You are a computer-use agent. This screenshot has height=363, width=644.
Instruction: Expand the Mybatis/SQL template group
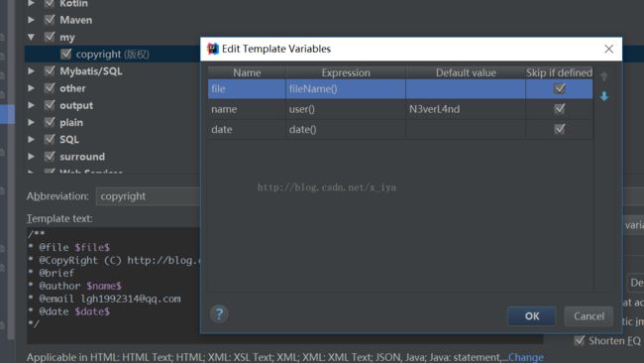(32, 71)
